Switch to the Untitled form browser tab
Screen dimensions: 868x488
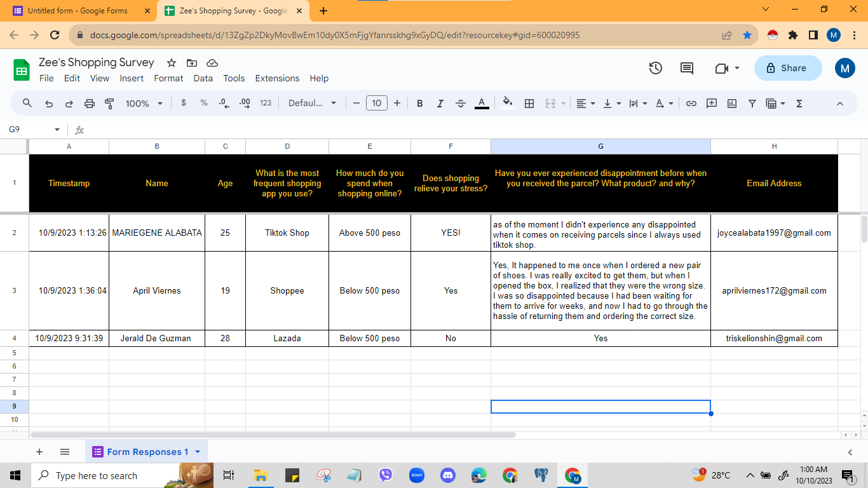pyautogui.click(x=76, y=10)
